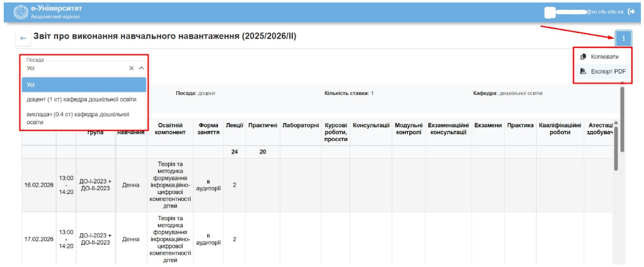Click the PDF export icon in the menu

click(x=582, y=72)
